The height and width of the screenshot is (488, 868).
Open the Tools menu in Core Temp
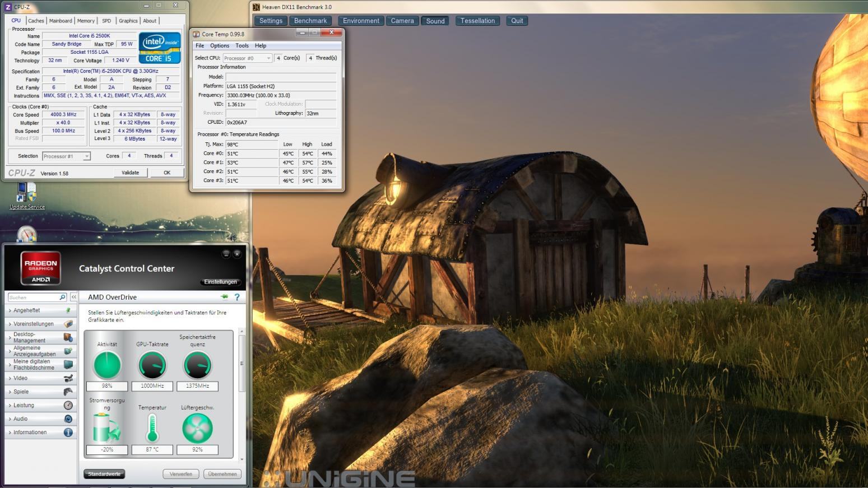pyautogui.click(x=242, y=46)
